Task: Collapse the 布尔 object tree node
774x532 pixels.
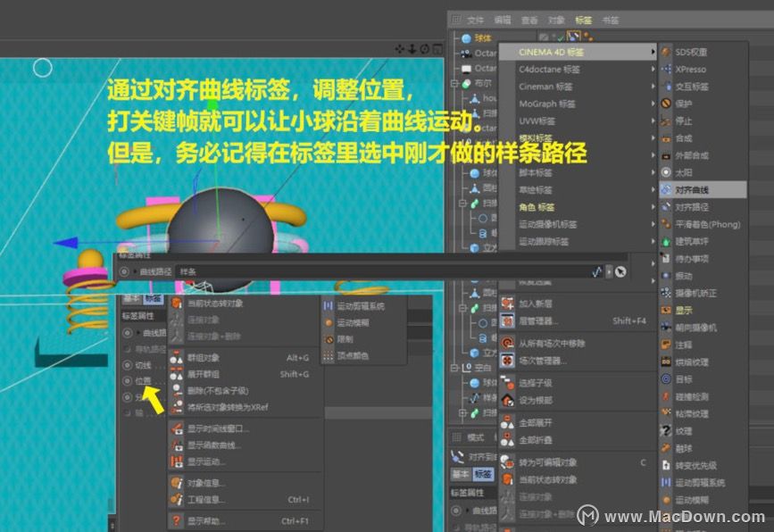Action: click(454, 83)
